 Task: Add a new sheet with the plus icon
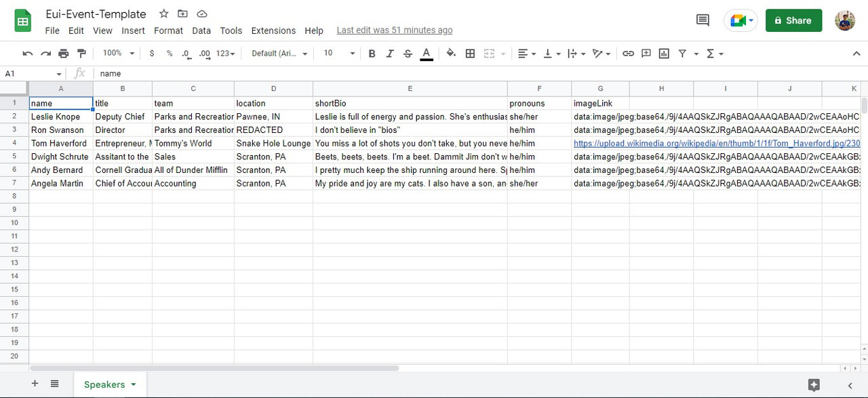pos(35,384)
